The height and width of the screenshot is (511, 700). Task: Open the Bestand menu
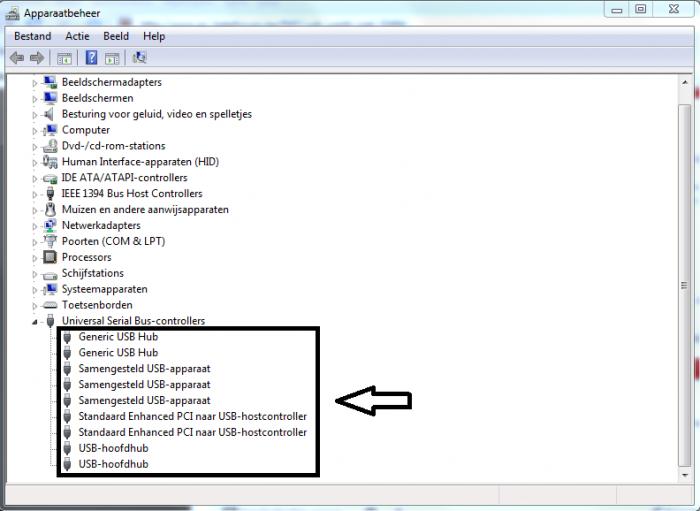tap(33, 36)
